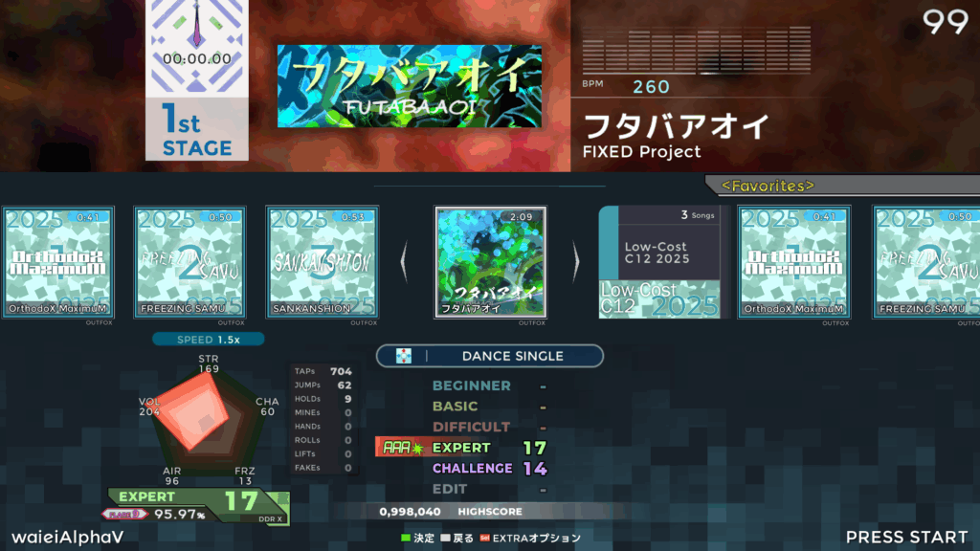Screen dimensions: 980x551
Task: Open the Low-Cost C12 2025 folder
Action: 660,262
